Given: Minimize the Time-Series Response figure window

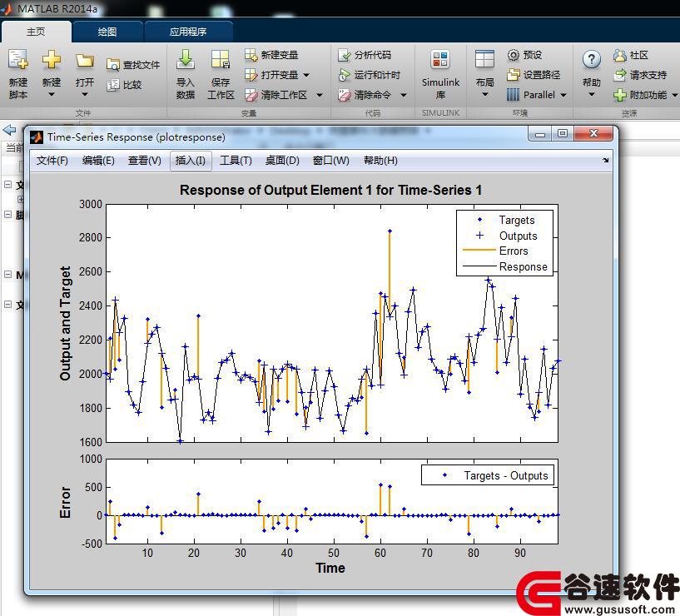Looking at the screenshot, I should tap(540, 134).
